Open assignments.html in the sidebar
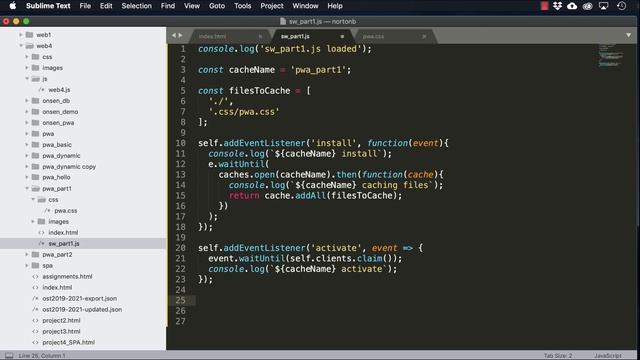This screenshot has height=360, width=640. coord(67,276)
